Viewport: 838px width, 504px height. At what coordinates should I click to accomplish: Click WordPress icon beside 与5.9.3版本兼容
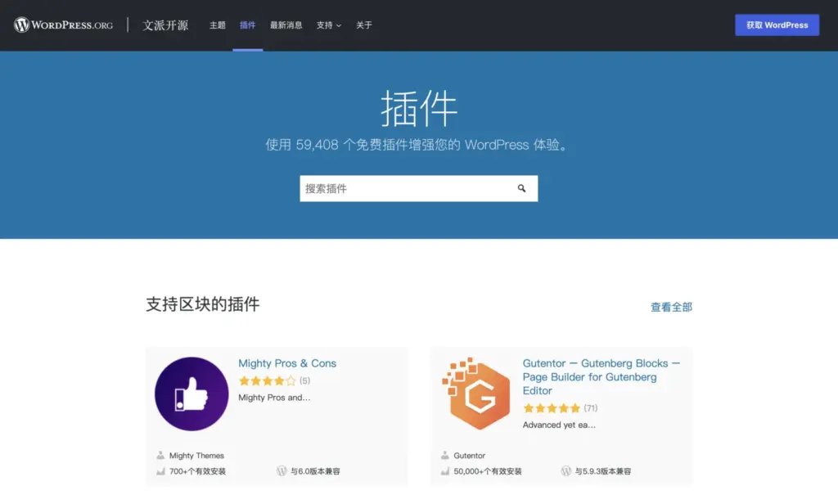566,471
